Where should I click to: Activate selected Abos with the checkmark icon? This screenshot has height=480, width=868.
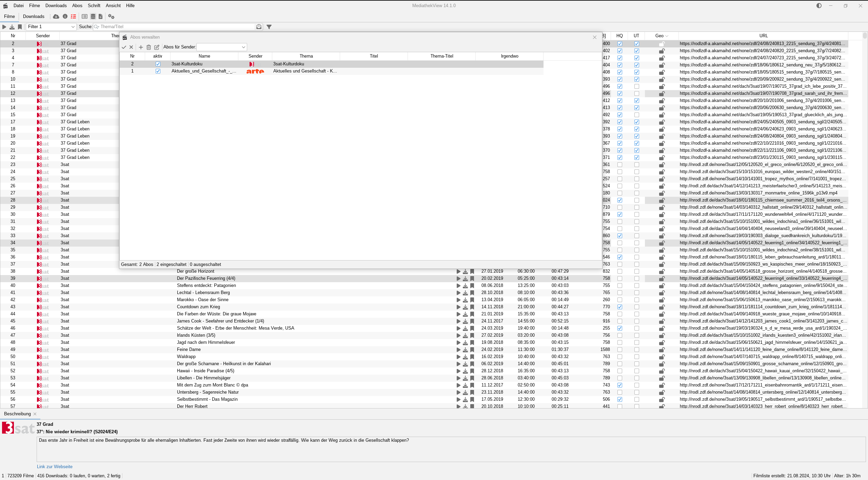tap(124, 47)
